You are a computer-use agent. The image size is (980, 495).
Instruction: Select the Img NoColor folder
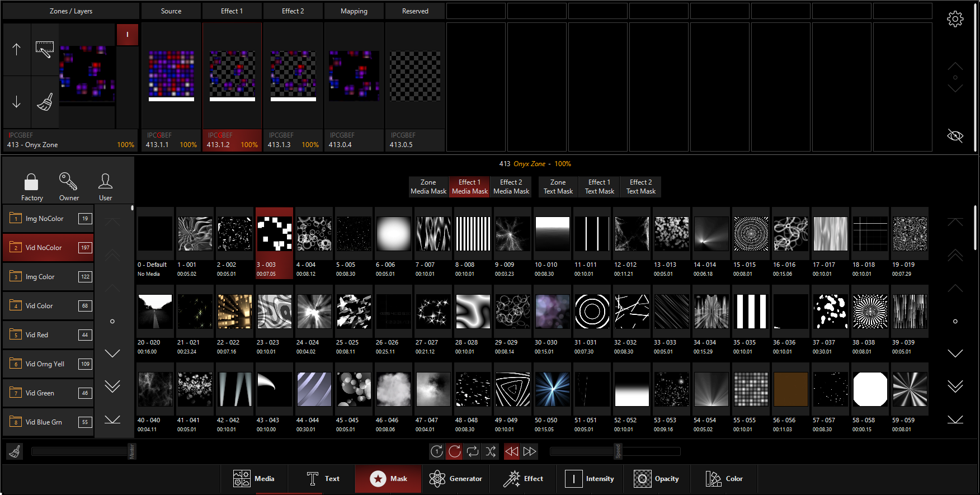pyautogui.click(x=49, y=219)
